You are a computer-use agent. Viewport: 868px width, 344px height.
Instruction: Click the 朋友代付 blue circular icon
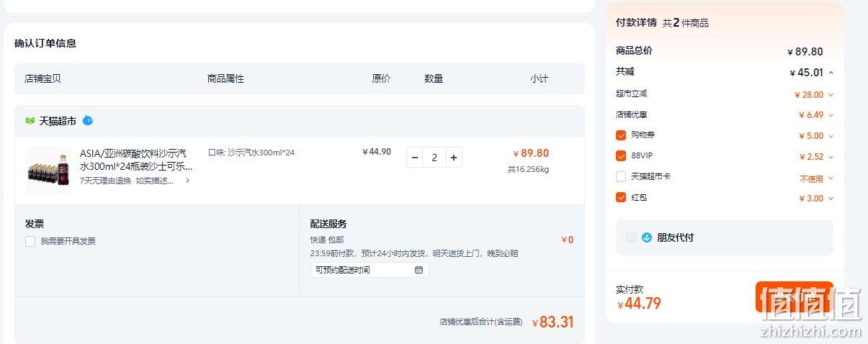click(x=646, y=237)
